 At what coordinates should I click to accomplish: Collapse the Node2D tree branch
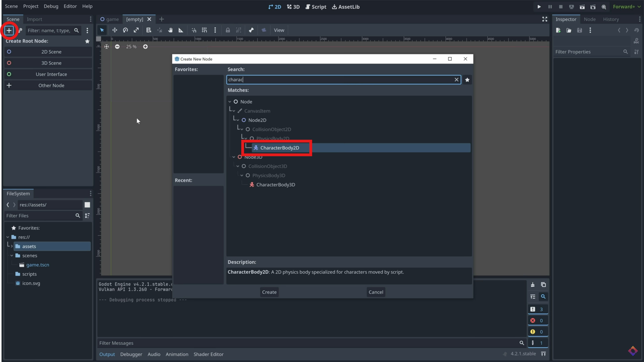(238, 120)
